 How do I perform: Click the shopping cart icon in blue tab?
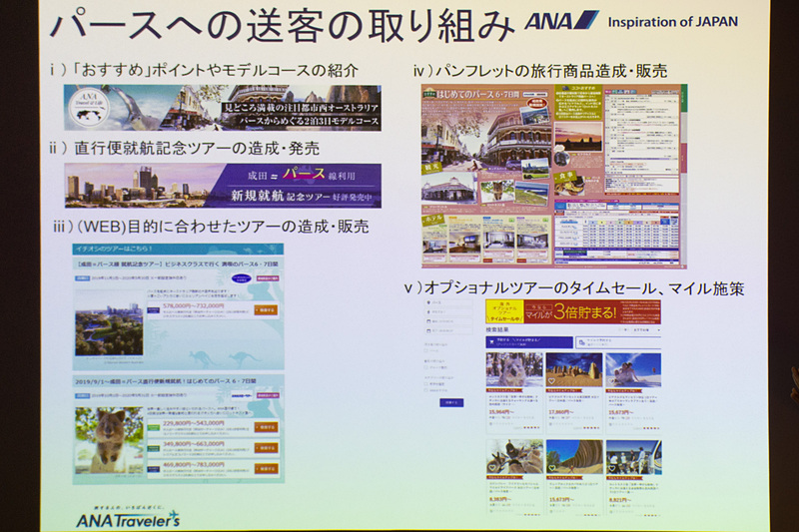pyautogui.click(x=491, y=342)
